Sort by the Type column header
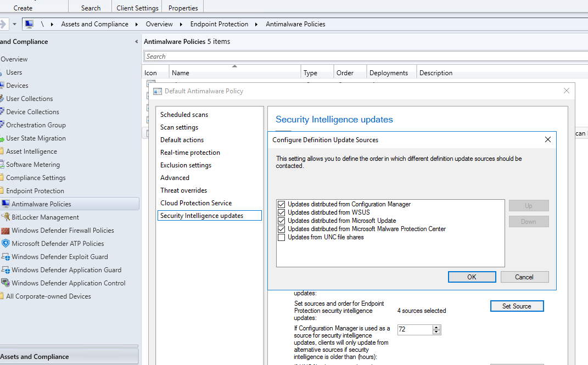 [x=317, y=73]
